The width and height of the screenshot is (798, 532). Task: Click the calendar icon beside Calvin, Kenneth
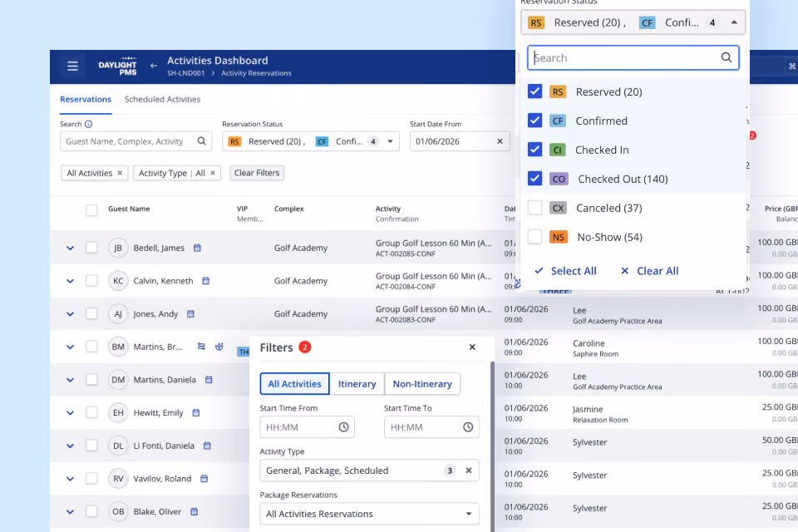click(x=206, y=281)
